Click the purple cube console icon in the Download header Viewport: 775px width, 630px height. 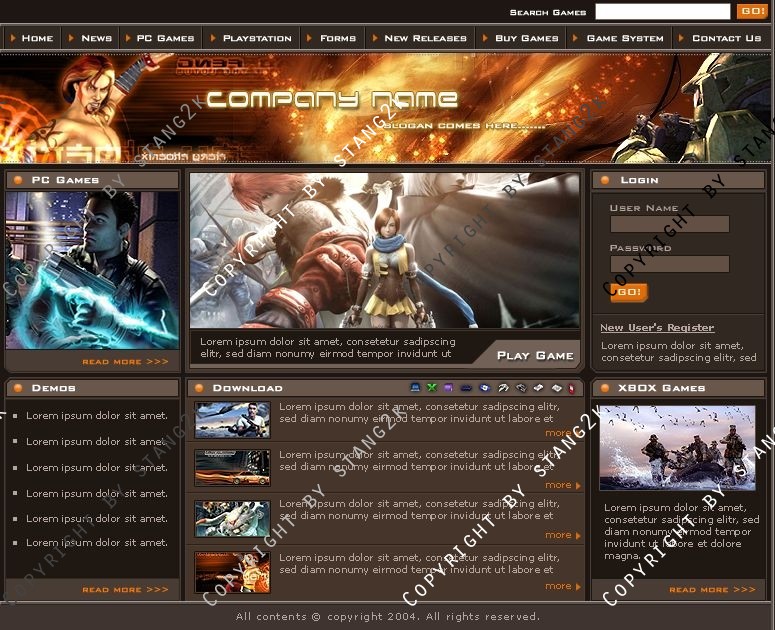[x=448, y=388]
